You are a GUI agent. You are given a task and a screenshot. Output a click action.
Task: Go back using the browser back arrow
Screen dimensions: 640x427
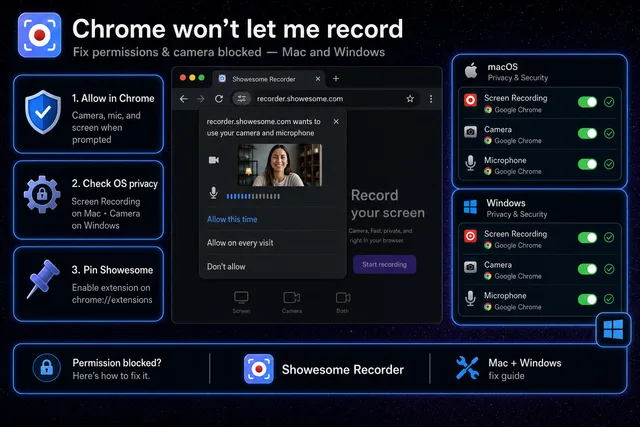click(x=184, y=99)
